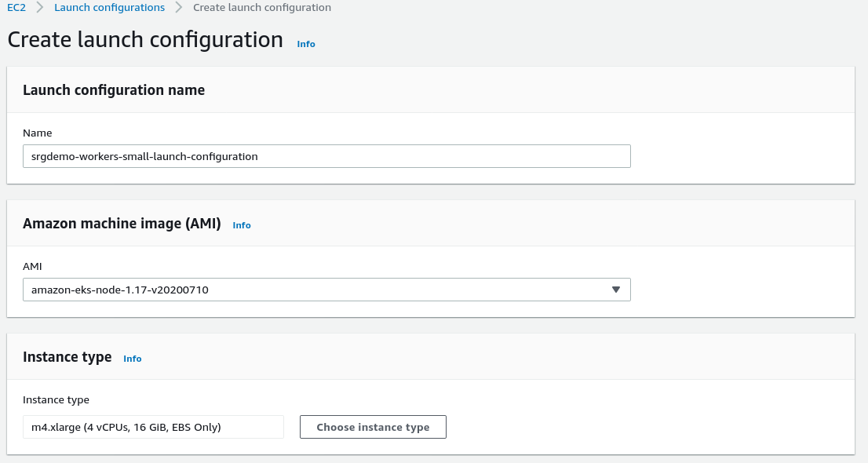Click the 'Name' field label
Image resolution: width=868 pixels, height=463 pixels.
38,133
